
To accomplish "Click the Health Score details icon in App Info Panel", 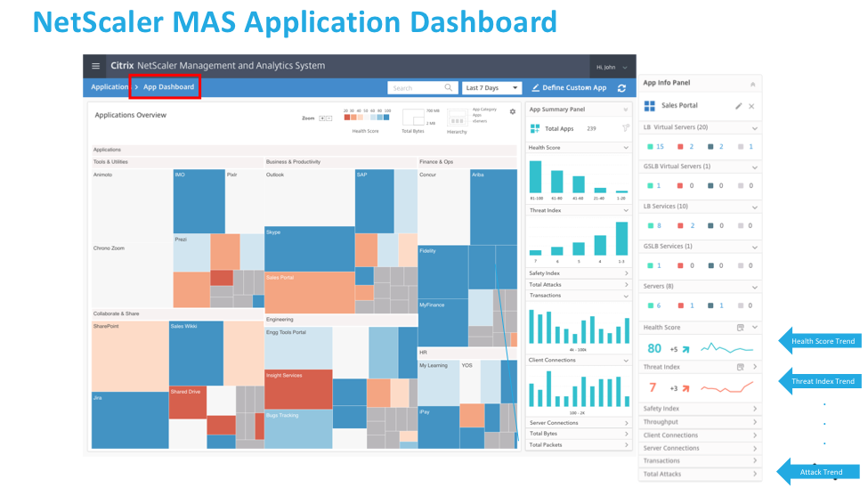I will (740, 328).
